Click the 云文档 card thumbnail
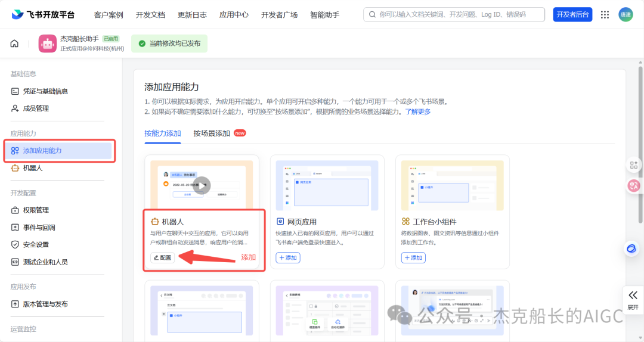This screenshot has height=342, width=644. [202, 311]
